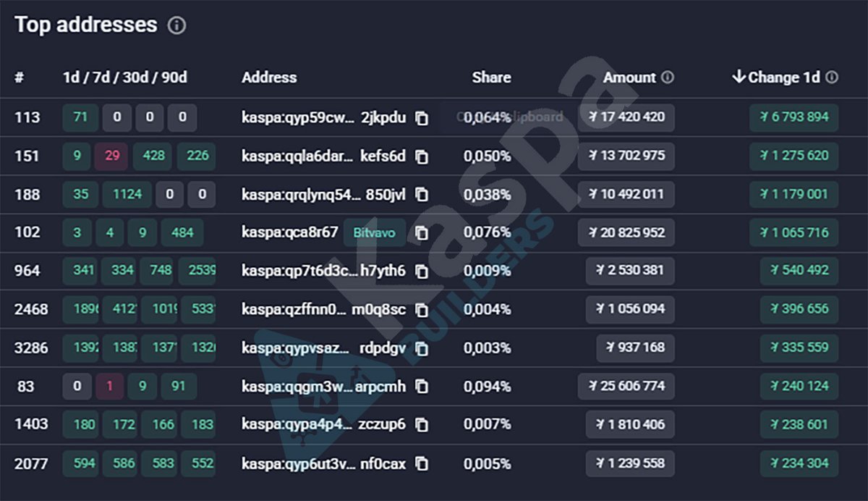The image size is (868, 501).
Task: Click amount value 20 825 952
Action: point(626,232)
